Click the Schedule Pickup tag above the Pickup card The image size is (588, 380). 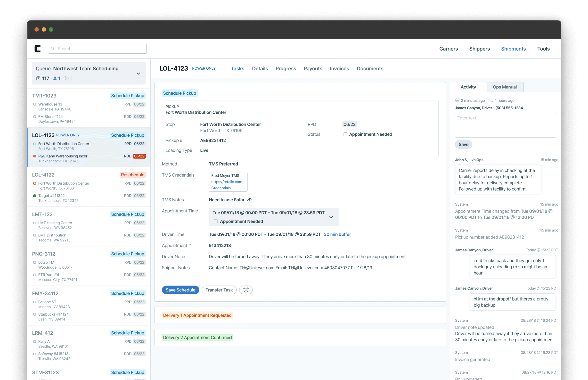pyautogui.click(x=179, y=93)
